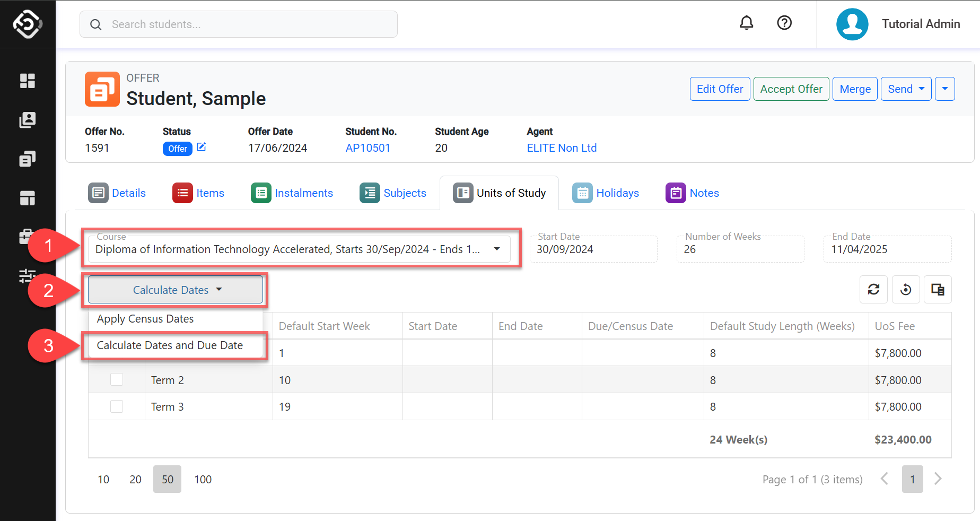Click the refresh arrows icon above table
Image resolution: width=980 pixels, height=521 pixels.
[x=873, y=290]
